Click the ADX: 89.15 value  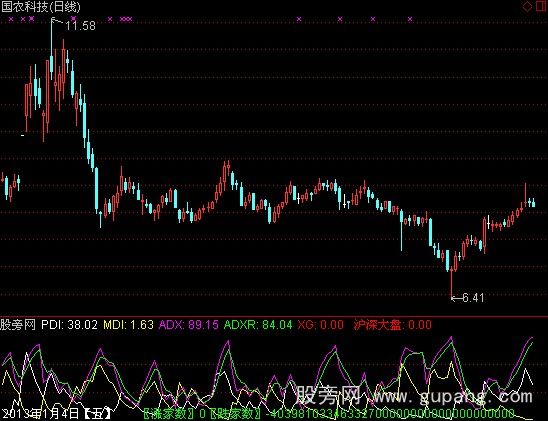point(189,325)
